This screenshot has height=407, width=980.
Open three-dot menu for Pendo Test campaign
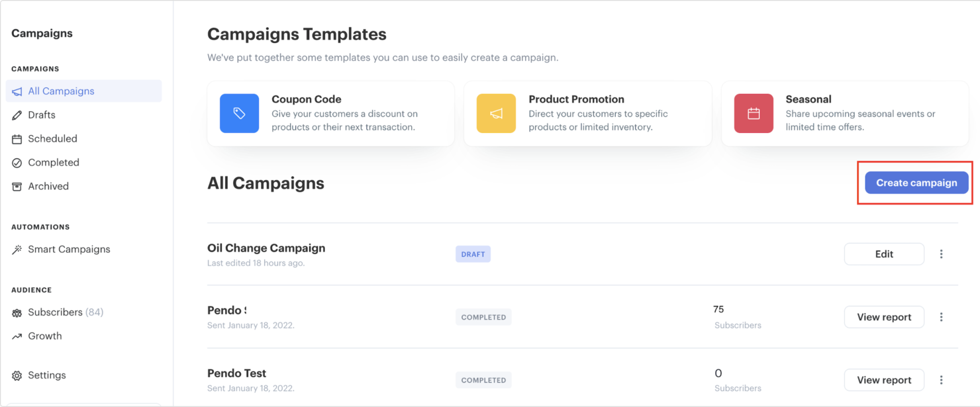click(941, 380)
